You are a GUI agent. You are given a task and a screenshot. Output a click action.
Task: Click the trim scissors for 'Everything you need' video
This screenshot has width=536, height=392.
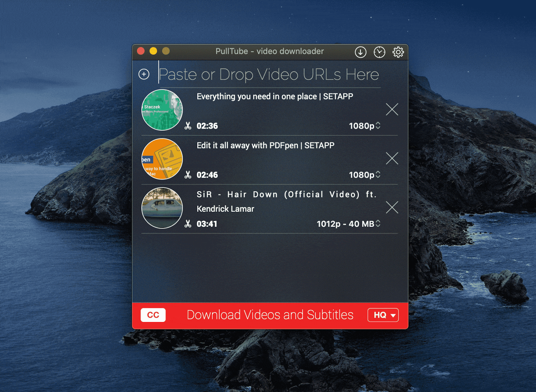coord(188,126)
